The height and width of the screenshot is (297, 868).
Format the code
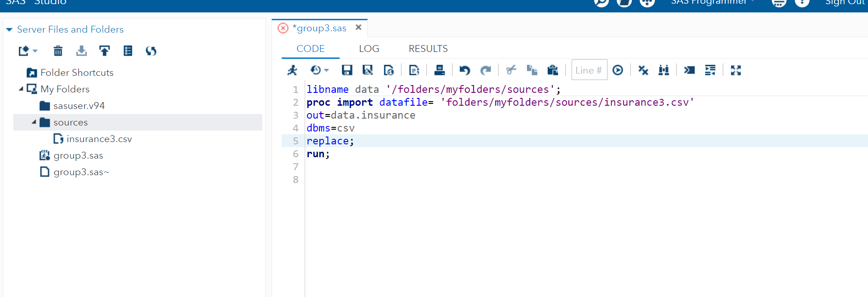pos(710,70)
